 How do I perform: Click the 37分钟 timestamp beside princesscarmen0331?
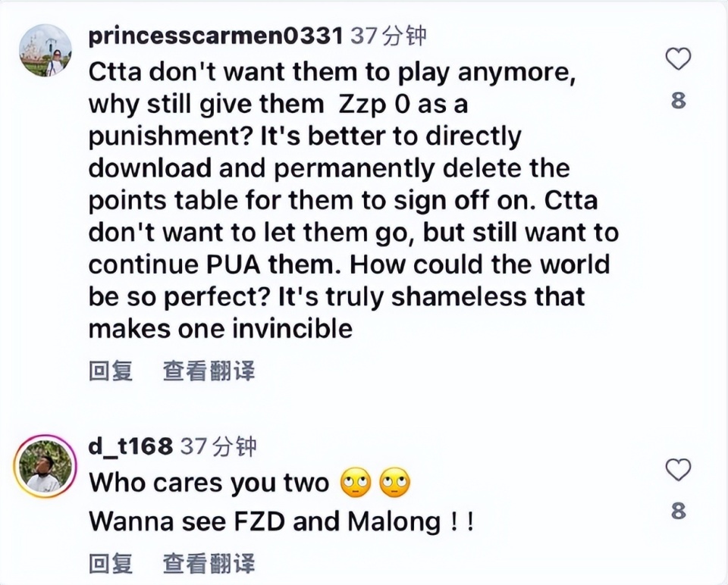(388, 36)
